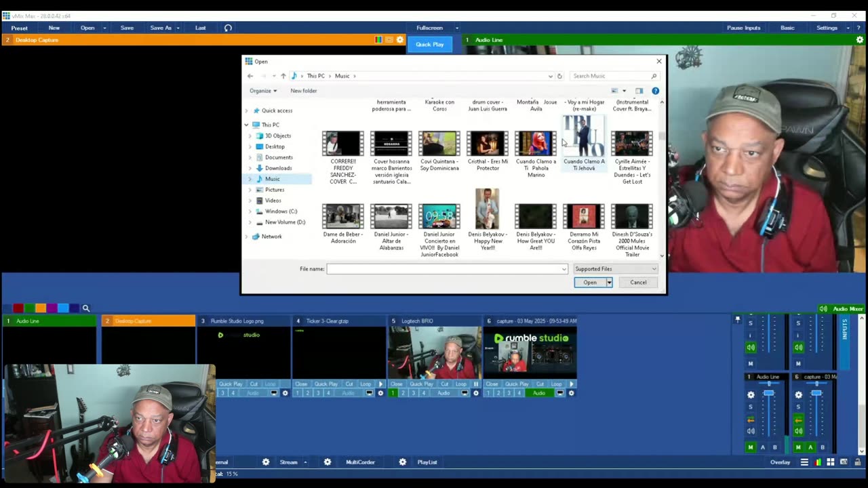Open the PlayList settings gear
This screenshot has width=868, height=488.
403,462
